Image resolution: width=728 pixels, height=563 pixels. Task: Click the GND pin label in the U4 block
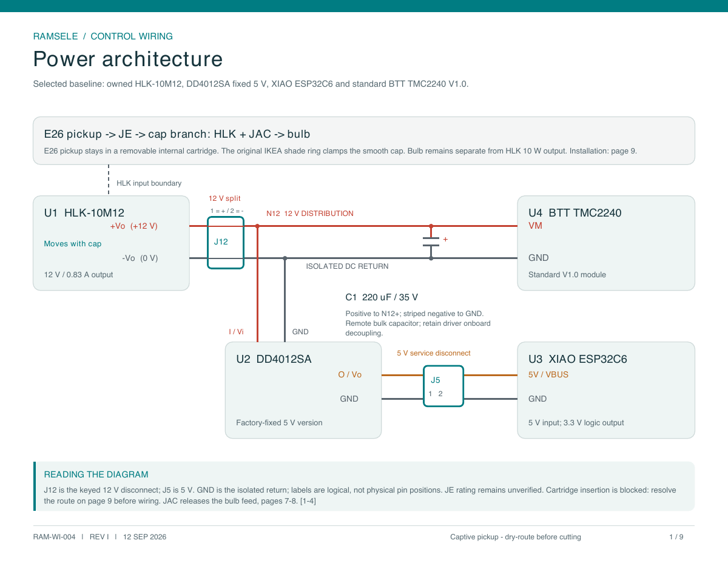[539, 258]
